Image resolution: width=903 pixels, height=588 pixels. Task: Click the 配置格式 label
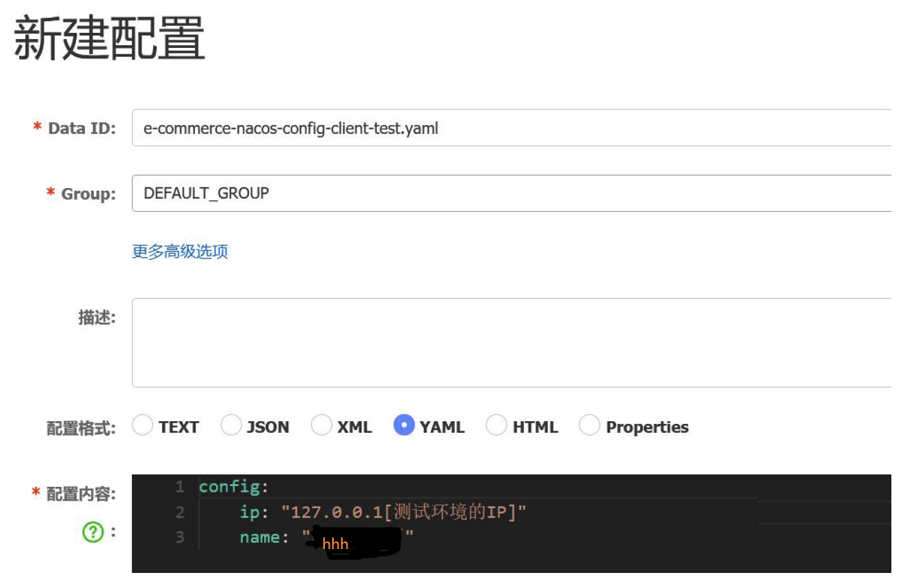81,428
